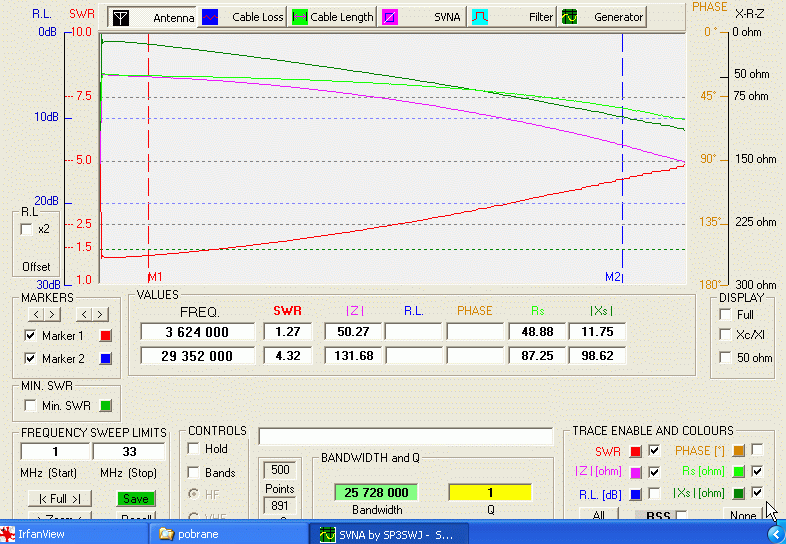Enable the Min. SWR checkbox
The width and height of the screenshot is (786, 544).
pyautogui.click(x=30, y=405)
